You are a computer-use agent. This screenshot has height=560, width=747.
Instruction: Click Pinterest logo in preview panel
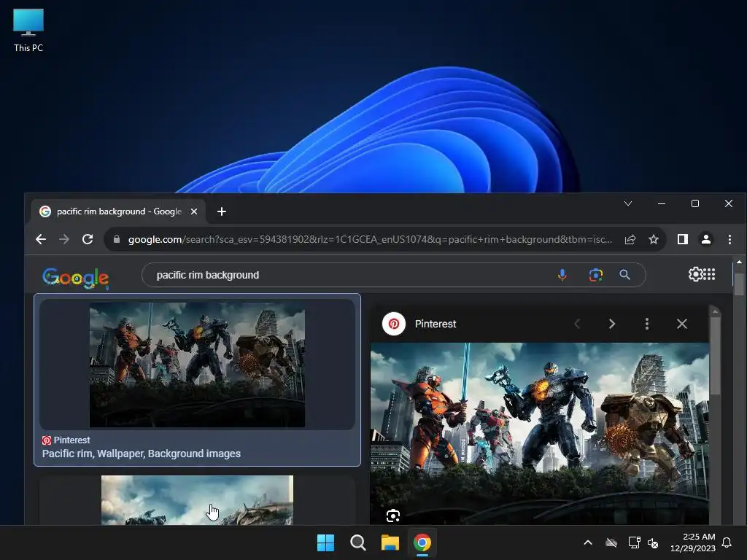click(x=393, y=324)
